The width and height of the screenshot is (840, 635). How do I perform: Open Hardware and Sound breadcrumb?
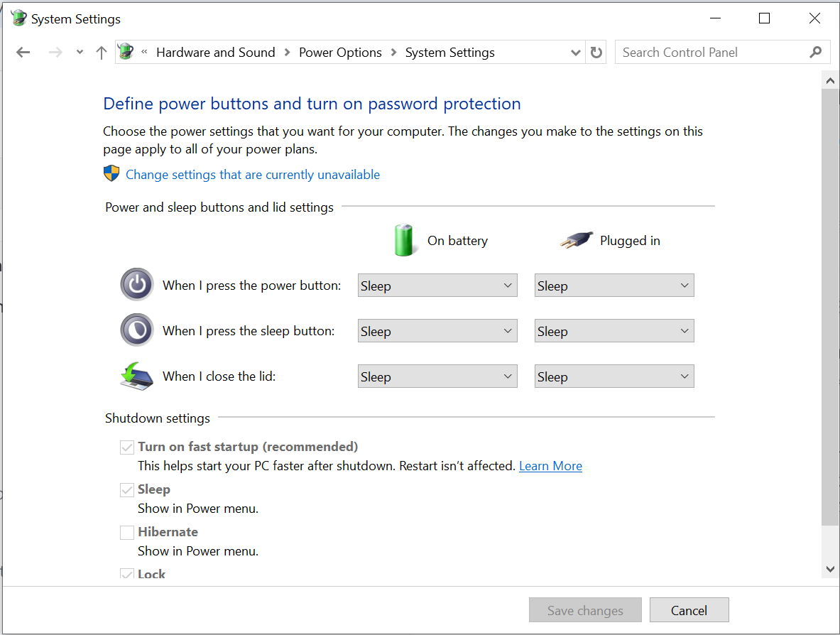(215, 52)
